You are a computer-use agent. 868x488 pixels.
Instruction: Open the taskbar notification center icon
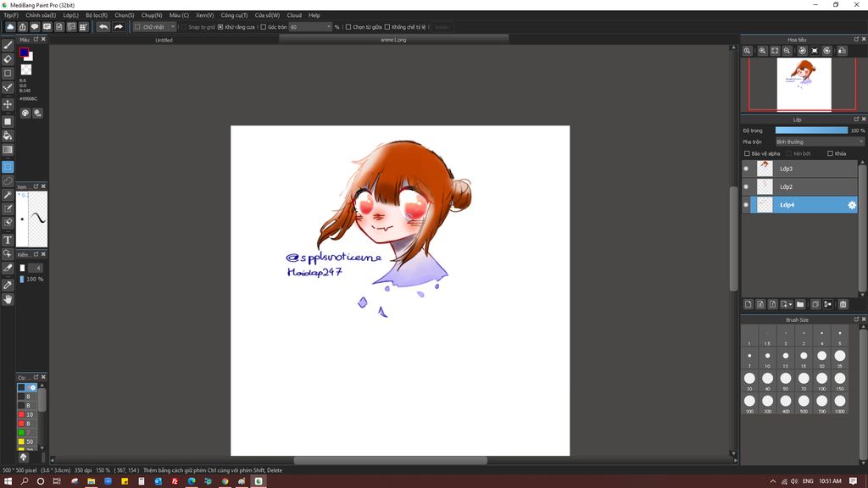pyautogui.click(x=854, y=481)
